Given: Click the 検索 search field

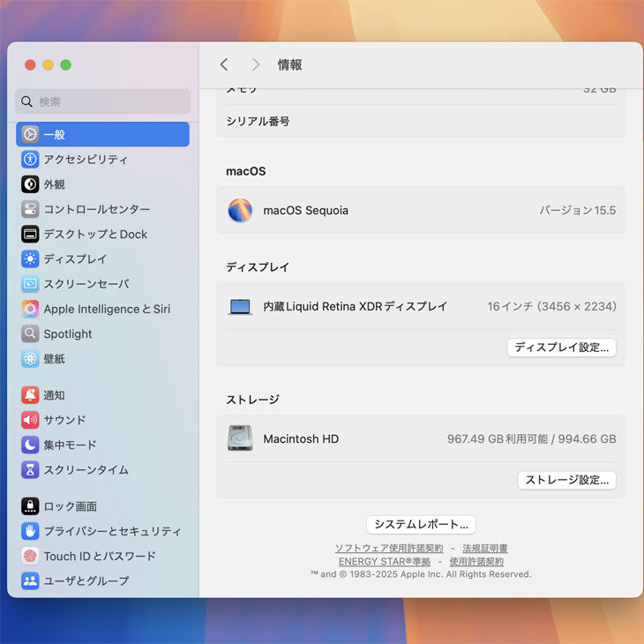Looking at the screenshot, I should (102, 101).
